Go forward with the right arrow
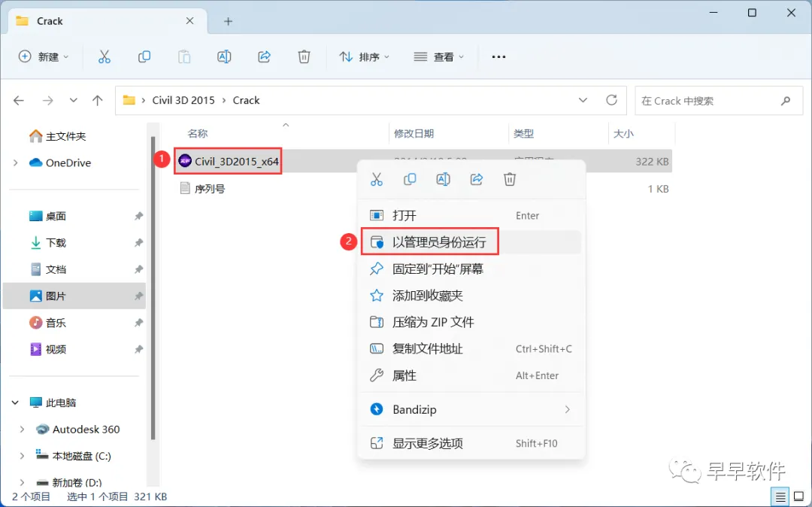The width and height of the screenshot is (812, 507). pos(47,101)
